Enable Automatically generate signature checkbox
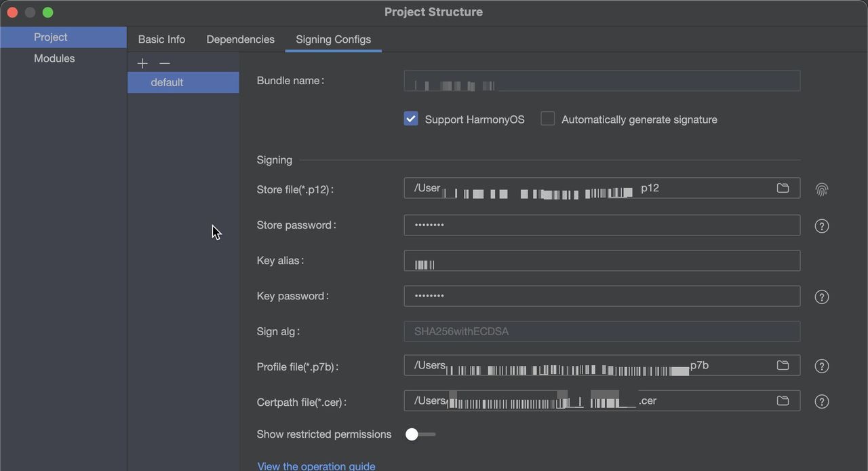 [548, 119]
